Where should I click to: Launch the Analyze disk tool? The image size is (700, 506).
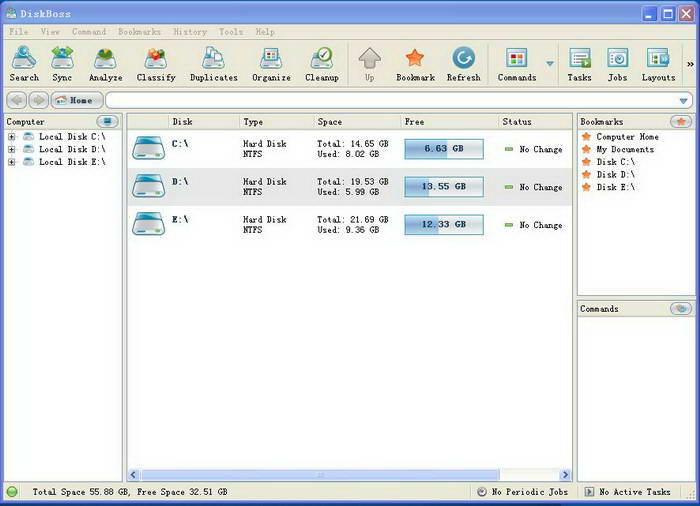[x=105, y=64]
